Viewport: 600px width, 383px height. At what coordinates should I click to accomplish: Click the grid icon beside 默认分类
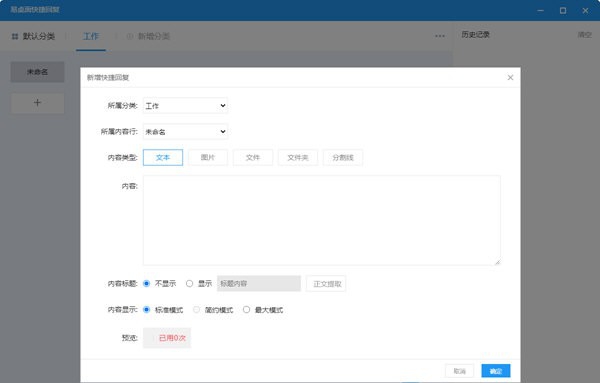(15, 36)
